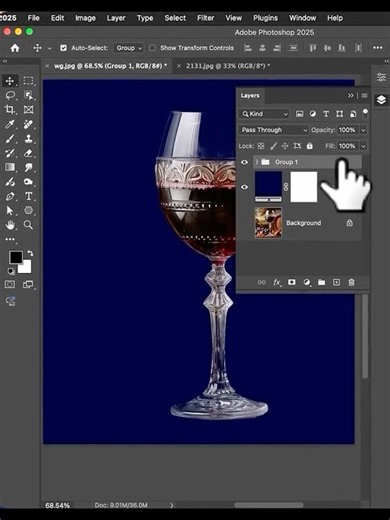Open the Edit Toolbar three-dots menu
The height and width of the screenshot is (520, 390).
coord(10,239)
